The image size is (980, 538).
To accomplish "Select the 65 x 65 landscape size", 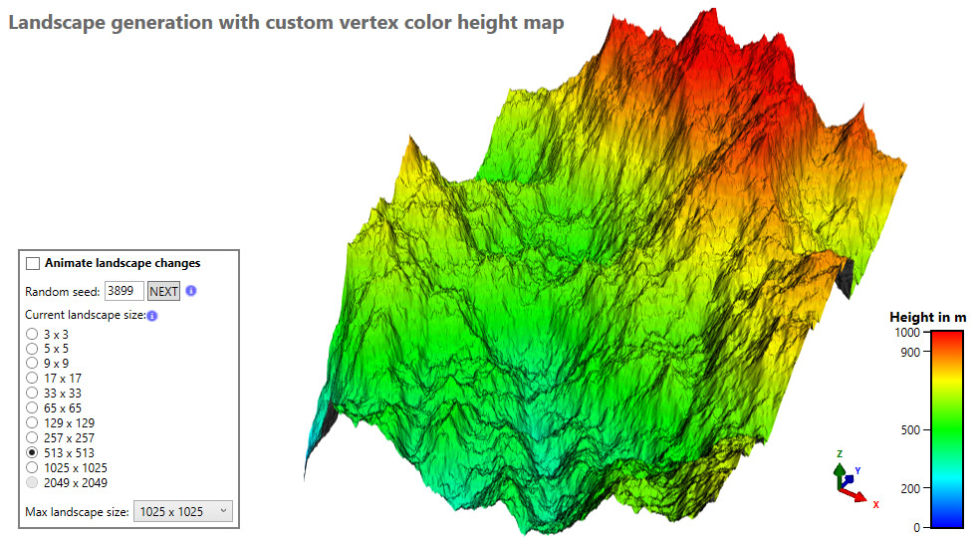I will click(32, 407).
